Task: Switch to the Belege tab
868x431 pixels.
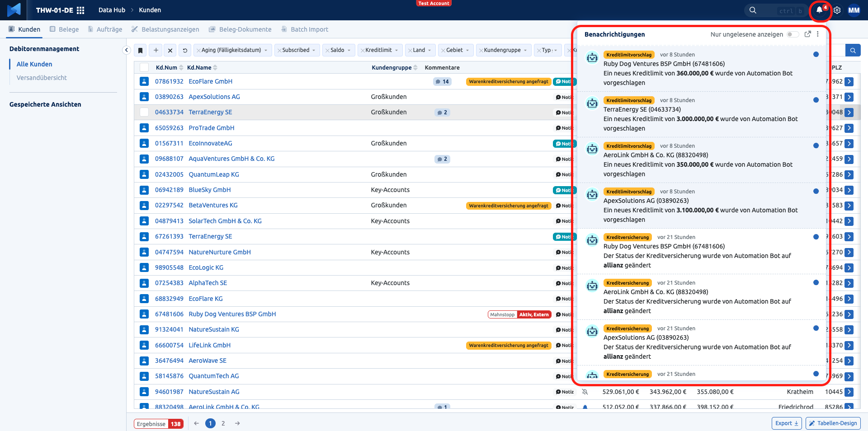Action: click(x=64, y=29)
